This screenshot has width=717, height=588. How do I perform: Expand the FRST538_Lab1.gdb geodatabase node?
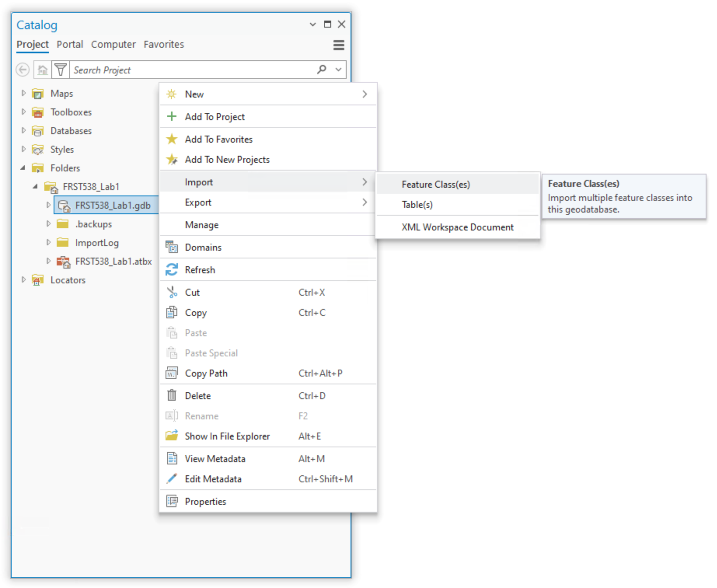coord(48,205)
